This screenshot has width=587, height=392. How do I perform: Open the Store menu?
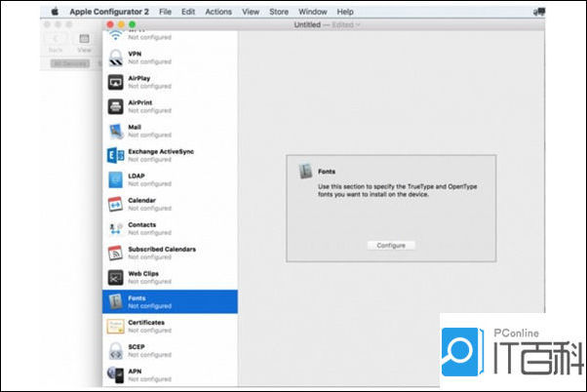click(279, 12)
